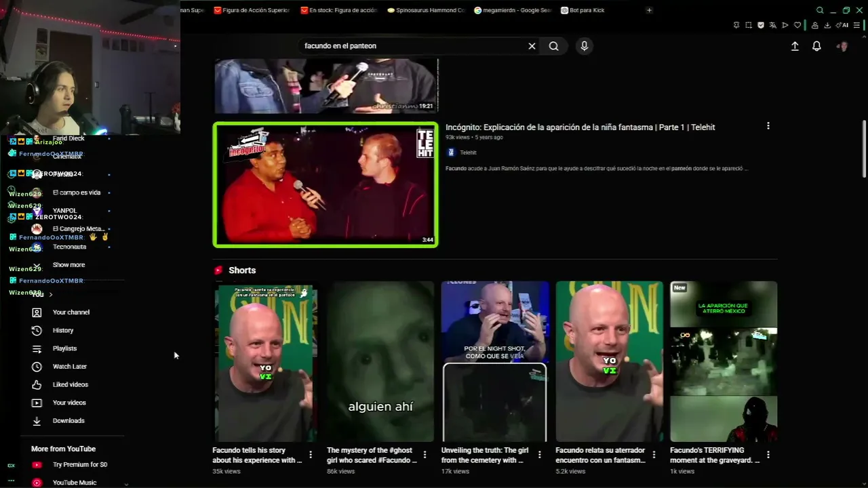Open the account avatar menu
The width and height of the screenshot is (868, 488).
[x=842, y=46]
